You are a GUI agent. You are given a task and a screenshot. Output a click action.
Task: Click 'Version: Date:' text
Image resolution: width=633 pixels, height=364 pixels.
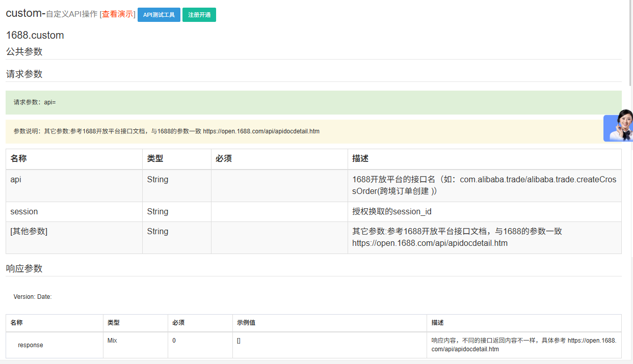33,296
